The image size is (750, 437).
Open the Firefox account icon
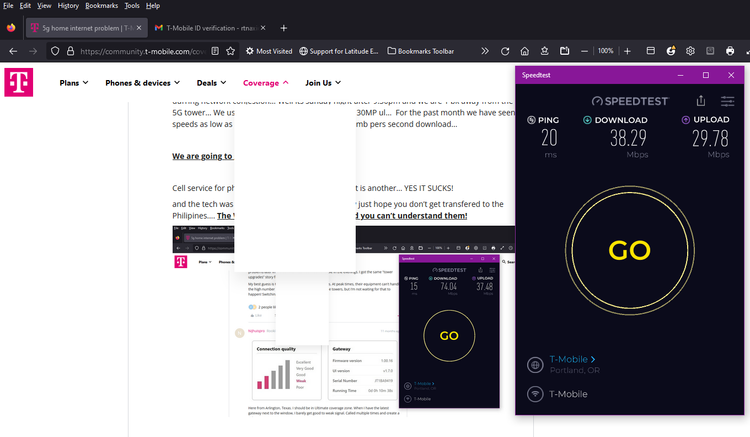[x=671, y=51]
